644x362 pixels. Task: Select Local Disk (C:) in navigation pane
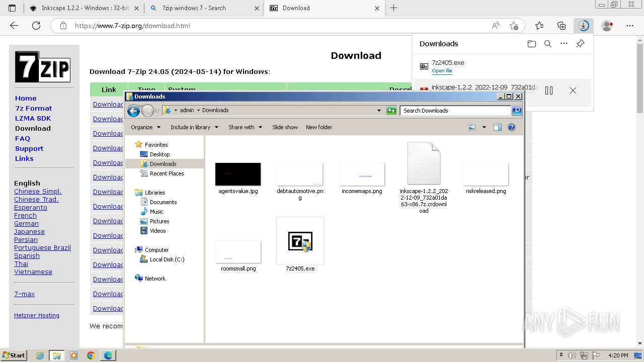pyautogui.click(x=167, y=259)
